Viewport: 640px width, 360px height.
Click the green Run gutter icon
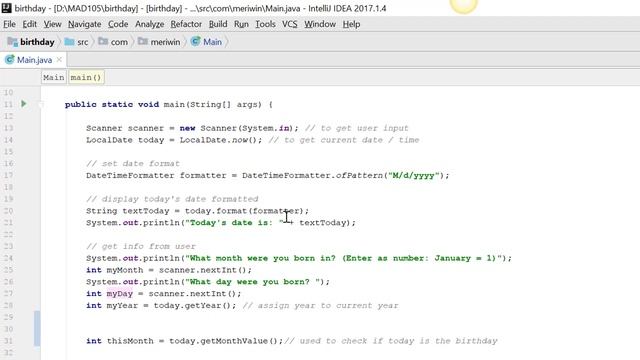click(x=24, y=104)
